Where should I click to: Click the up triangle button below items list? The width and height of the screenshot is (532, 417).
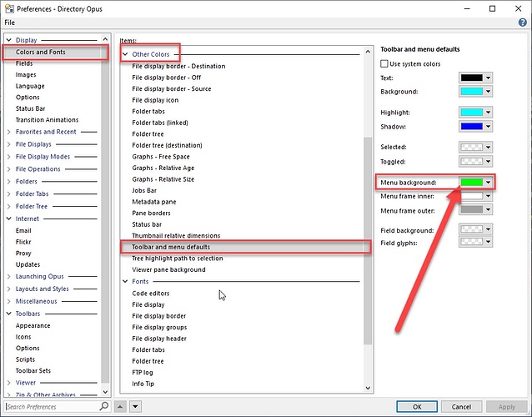click(x=120, y=406)
